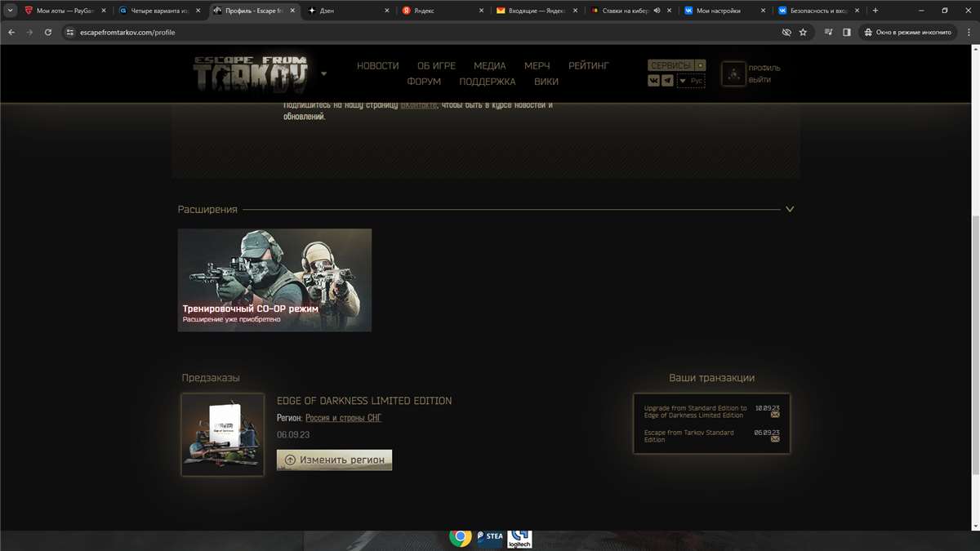Open envelope icon for the 06.09.23 transaction

pos(775,439)
